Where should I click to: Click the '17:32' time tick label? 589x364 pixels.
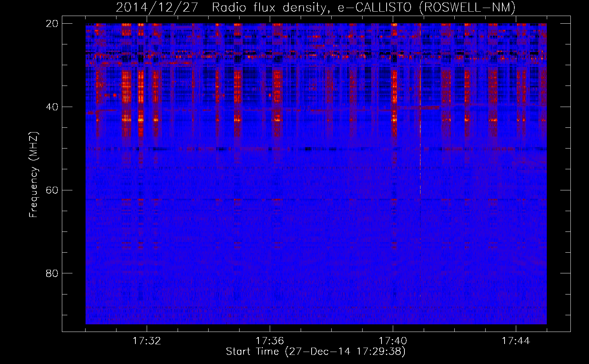147,341
